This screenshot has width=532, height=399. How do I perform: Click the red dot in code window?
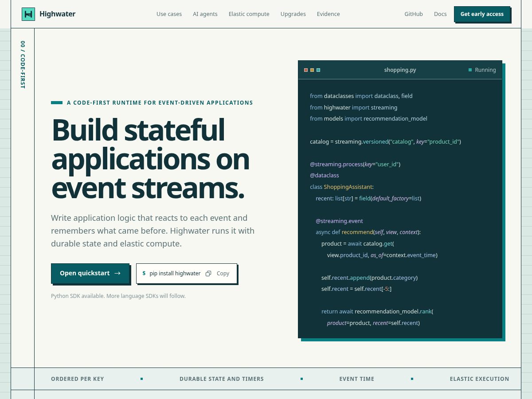[306, 70]
